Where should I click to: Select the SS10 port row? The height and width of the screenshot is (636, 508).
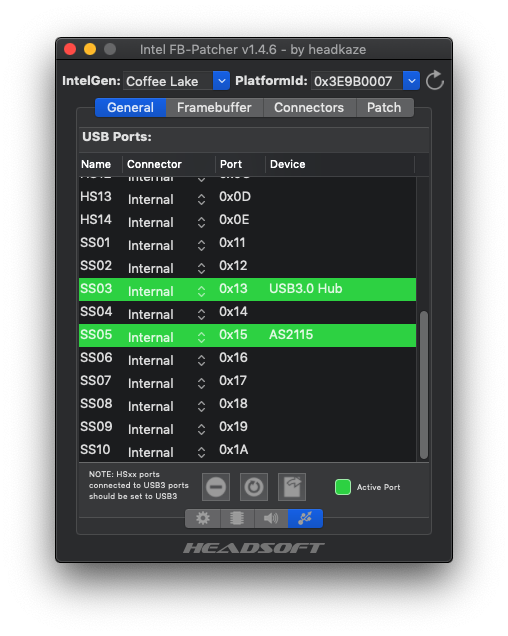click(248, 450)
